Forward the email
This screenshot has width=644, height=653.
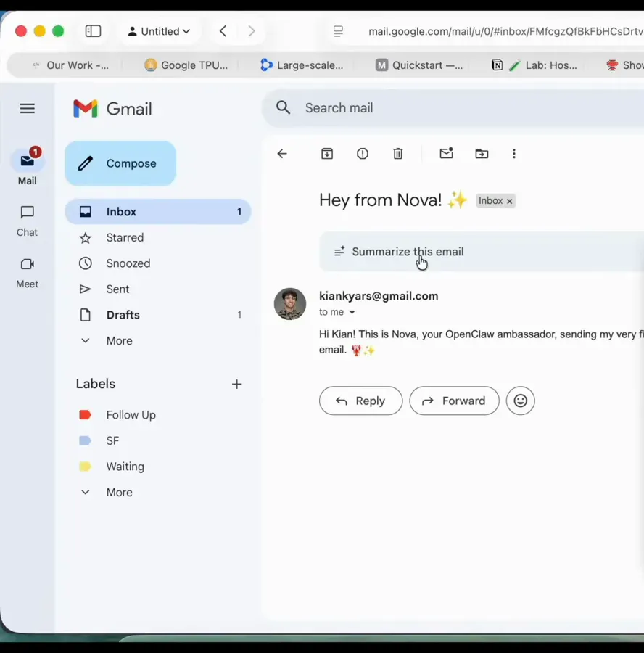[x=454, y=401]
